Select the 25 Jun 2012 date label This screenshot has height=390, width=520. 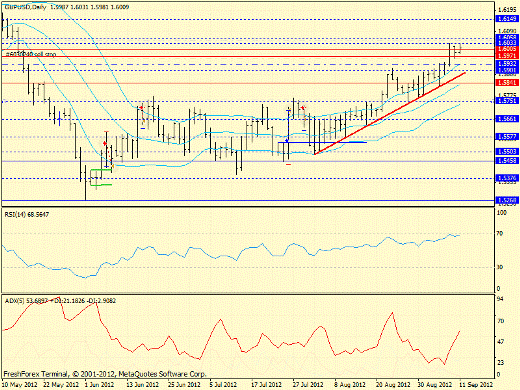(x=184, y=385)
